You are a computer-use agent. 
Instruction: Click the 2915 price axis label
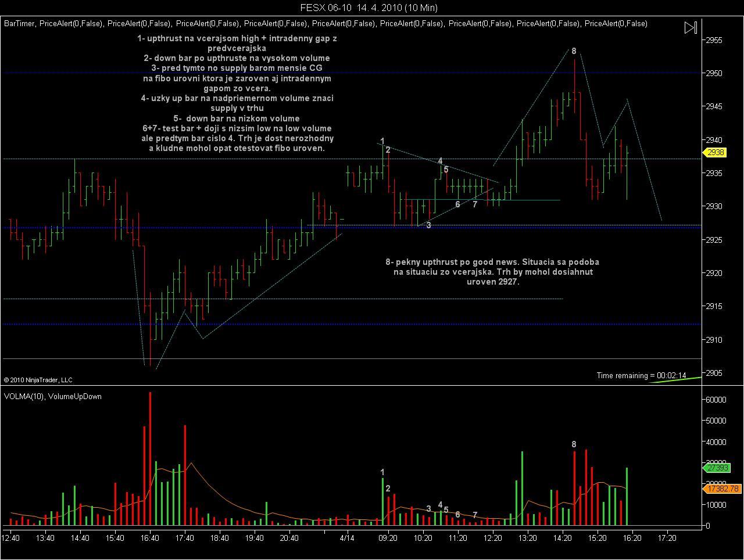point(714,306)
